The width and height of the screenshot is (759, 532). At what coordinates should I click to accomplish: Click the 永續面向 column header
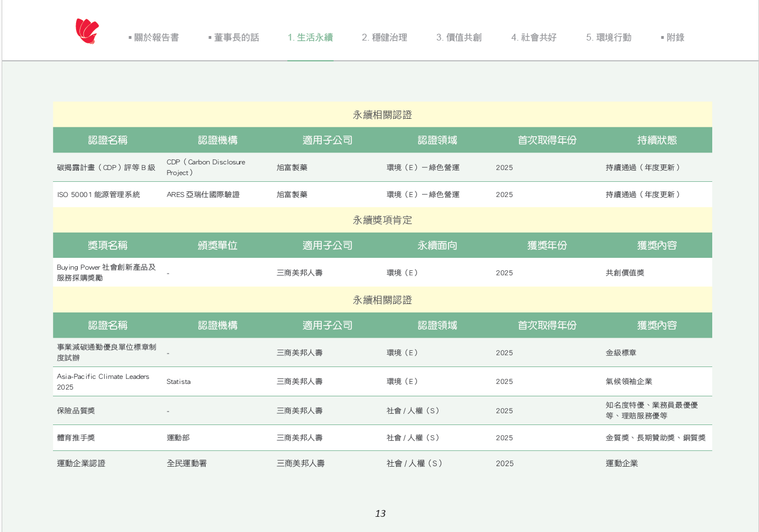[437, 245]
